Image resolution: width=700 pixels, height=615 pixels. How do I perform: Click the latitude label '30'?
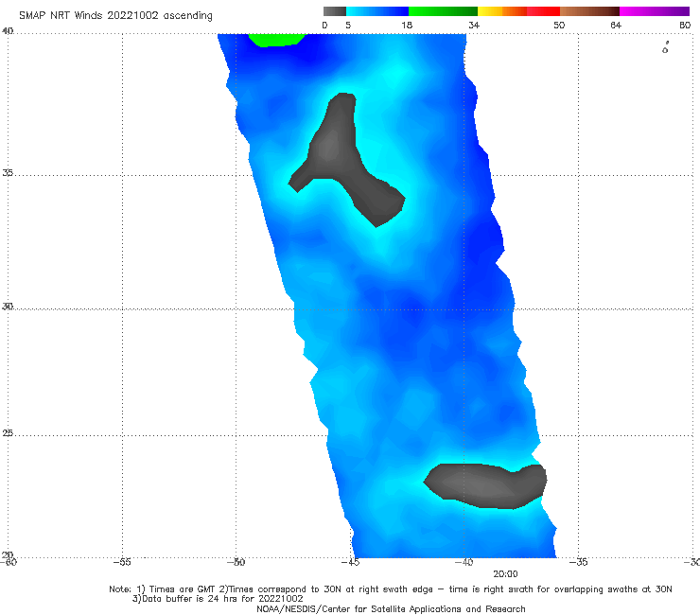[x=8, y=307]
